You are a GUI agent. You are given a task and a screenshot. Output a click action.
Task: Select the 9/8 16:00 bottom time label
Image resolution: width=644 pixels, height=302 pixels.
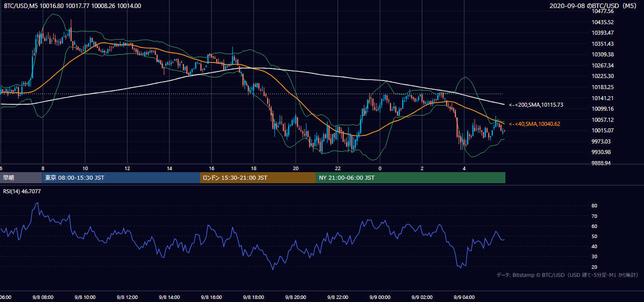[x=212, y=297]
